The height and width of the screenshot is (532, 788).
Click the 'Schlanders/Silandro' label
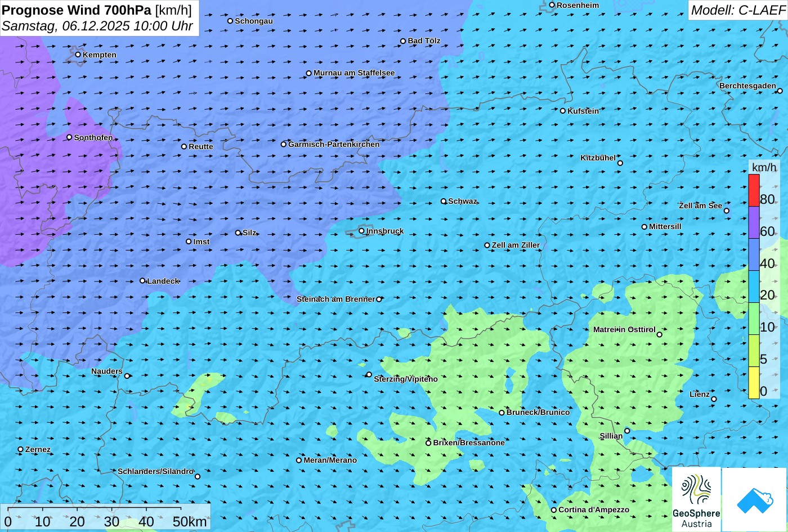(x=155, y=471)
